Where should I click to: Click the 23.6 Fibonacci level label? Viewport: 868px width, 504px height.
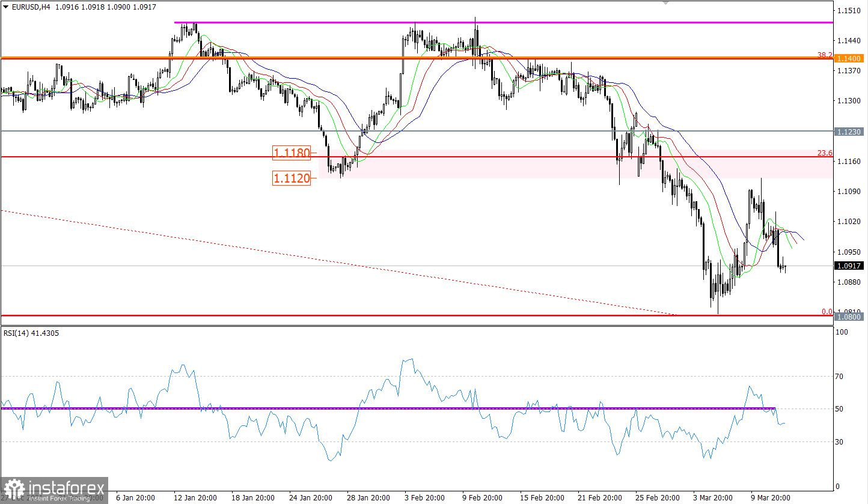[x=825, y=153]
